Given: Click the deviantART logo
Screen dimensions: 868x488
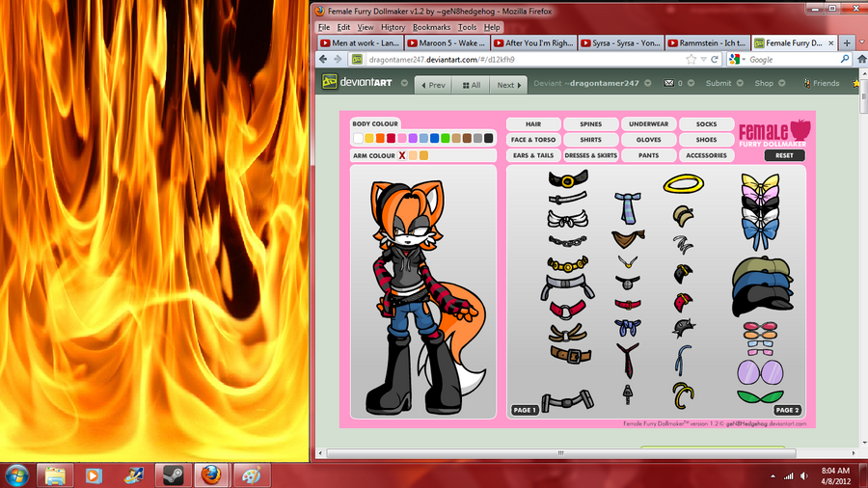Looking at the screenshot, I should (358, 82).
